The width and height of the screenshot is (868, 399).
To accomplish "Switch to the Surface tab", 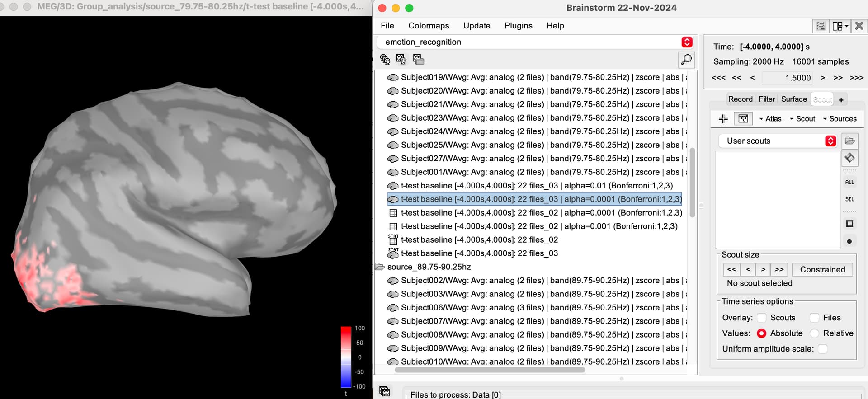I will (x=793, y=99).
